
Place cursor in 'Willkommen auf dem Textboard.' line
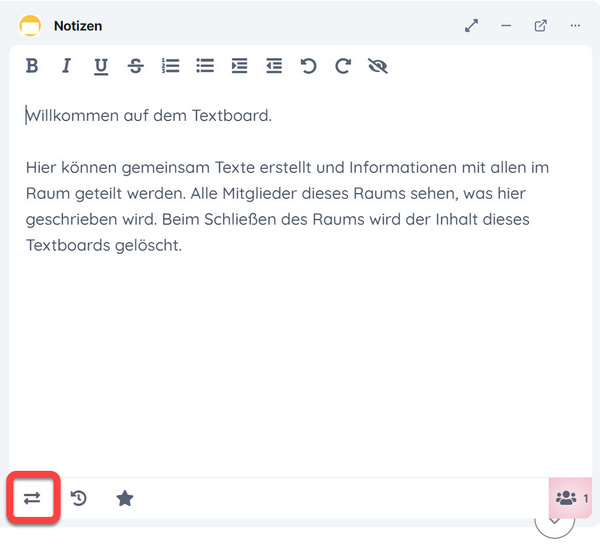click(149, 116)
